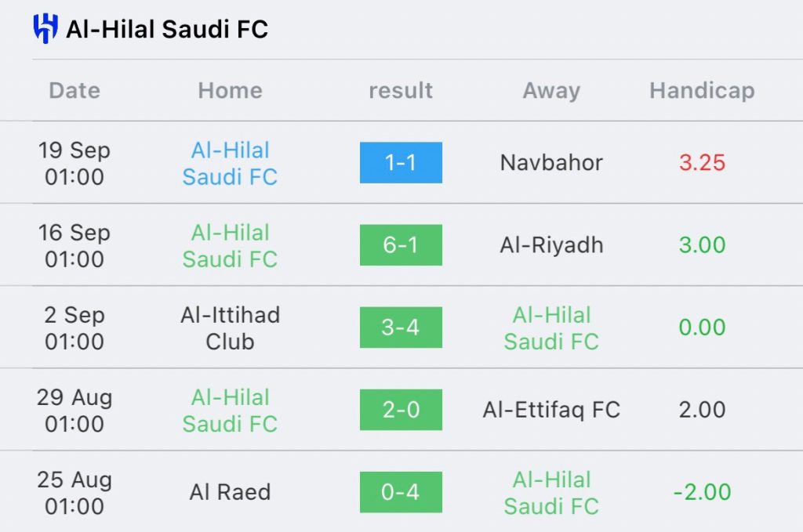Click the Away column header
The image size is (803, 532).
tap(551, 91)
